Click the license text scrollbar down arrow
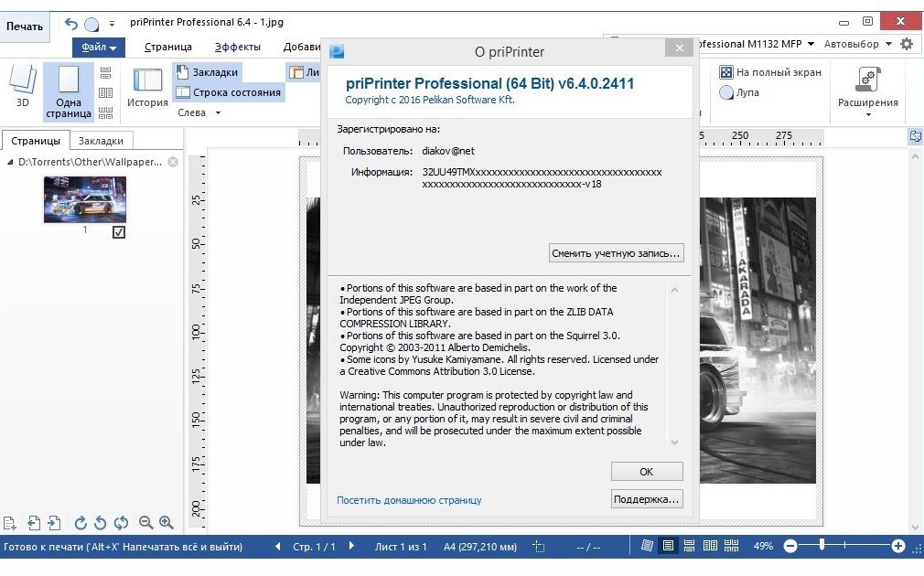924x576 pixels. pyautogui.click(x=675, y=443)
